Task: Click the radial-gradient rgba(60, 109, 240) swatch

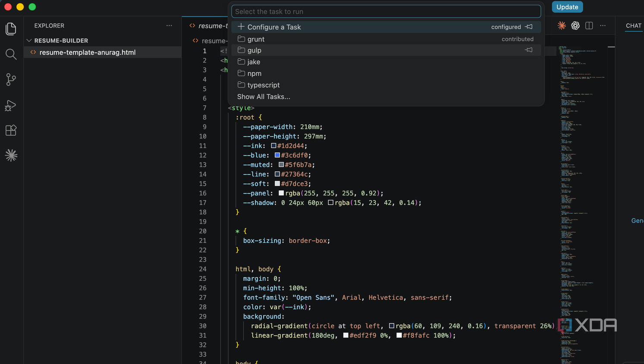Action: pyautogui.click(x=391, y=326)
